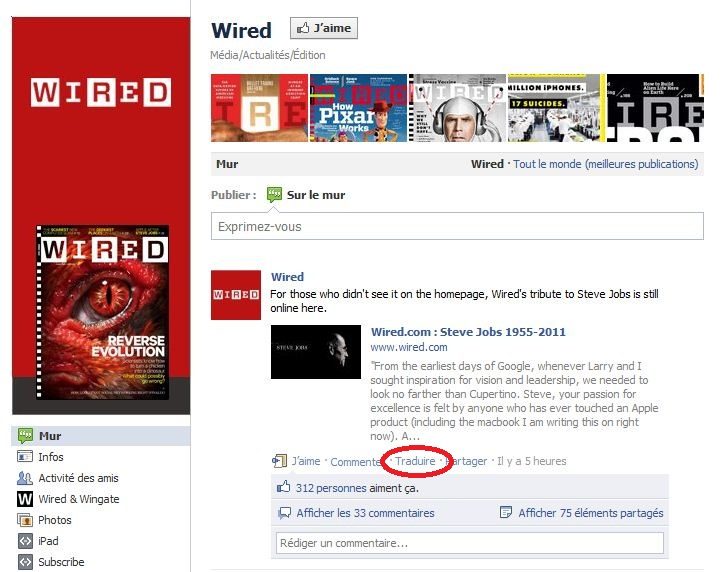Click the Infos icon in sidebar
The height and width of the screenshot is (572, 724).
(25, 457)
